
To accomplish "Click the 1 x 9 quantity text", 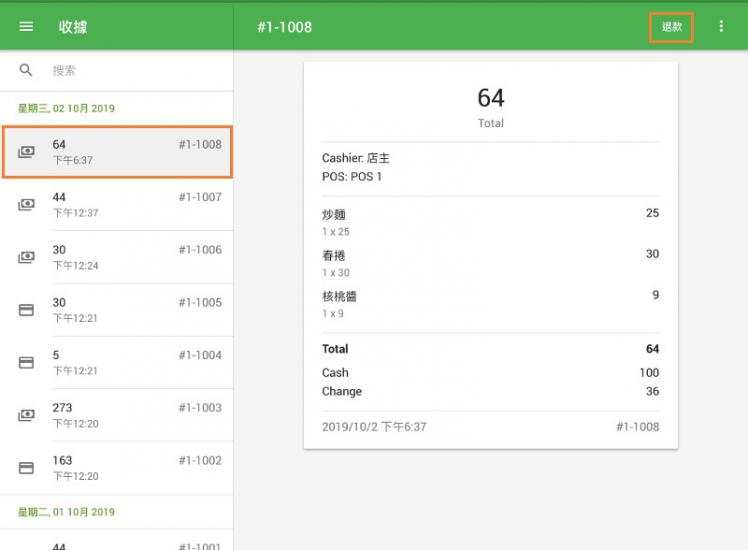I will coord(333,314).
